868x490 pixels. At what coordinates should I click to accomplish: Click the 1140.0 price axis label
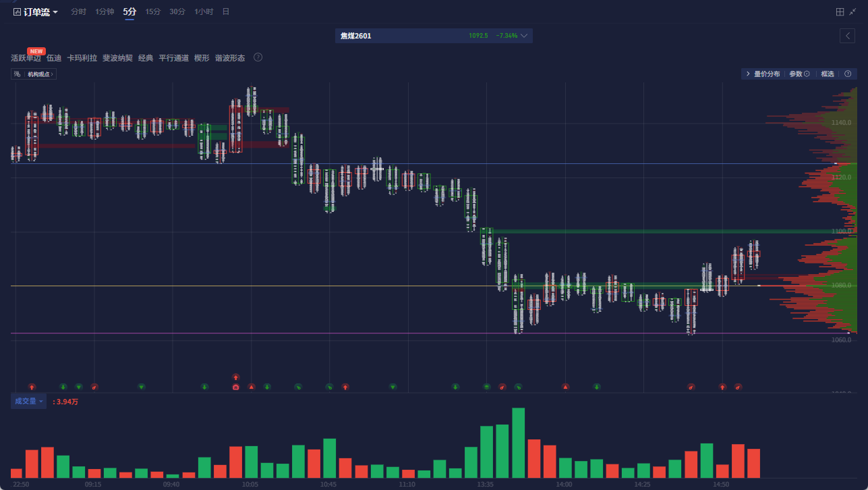click(x=842, y=123)
